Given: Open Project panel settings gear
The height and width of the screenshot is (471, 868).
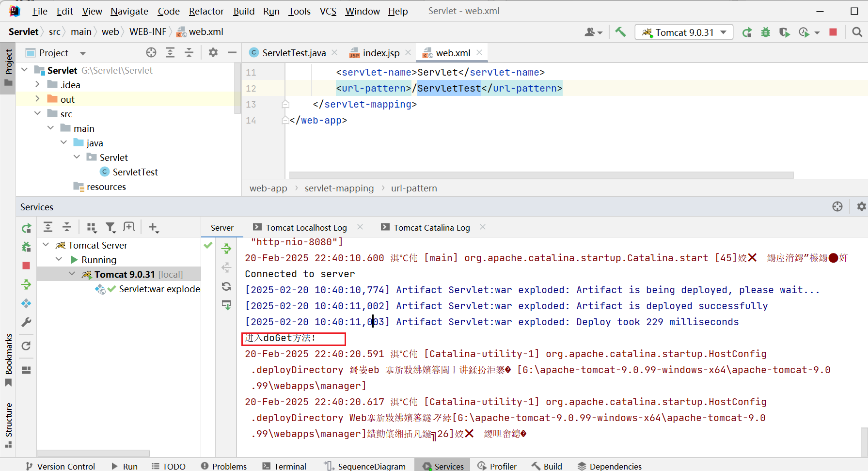Looking at the screenshot, I should pos(213,52).
